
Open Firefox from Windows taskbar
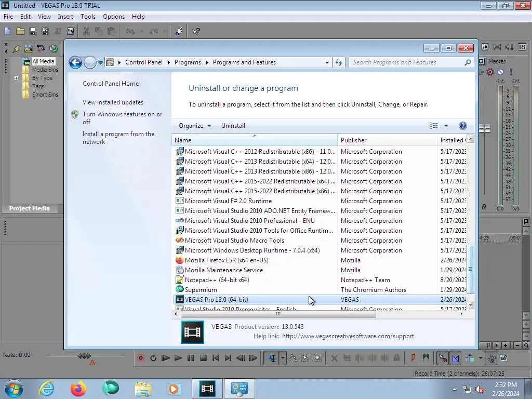pyautogui.click(x=78, y=389)
